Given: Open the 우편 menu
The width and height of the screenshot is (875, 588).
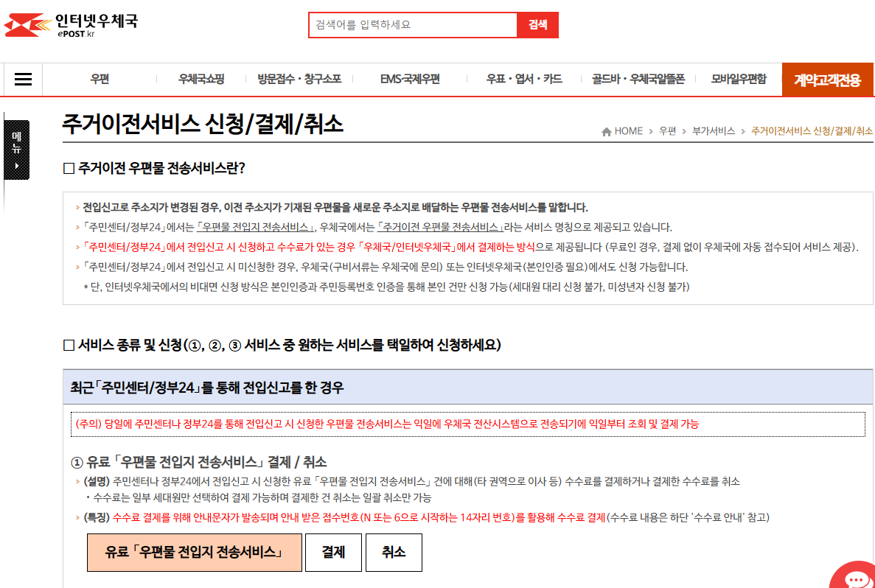Looking at the screenshot, I should pos(100,79).
